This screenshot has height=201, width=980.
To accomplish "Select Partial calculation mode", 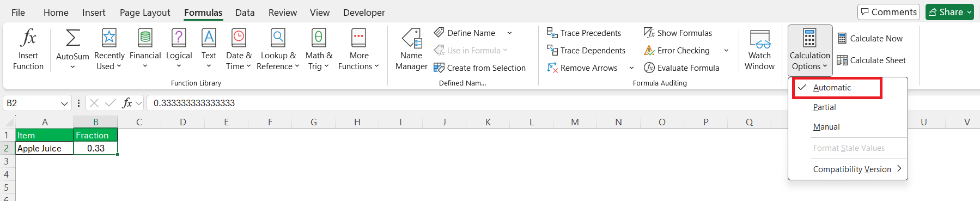I will click(848, 107).
